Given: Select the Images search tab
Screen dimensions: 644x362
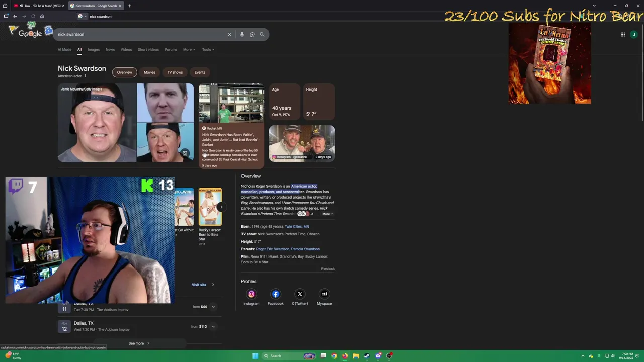Looking at the screenshot, I should point(94,49).
